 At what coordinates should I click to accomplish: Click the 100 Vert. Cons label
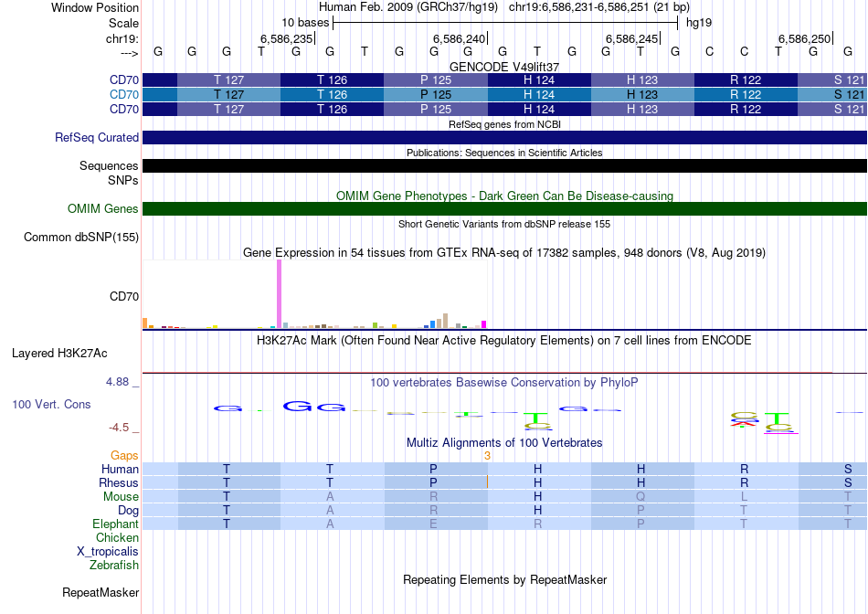coord(51,404)
